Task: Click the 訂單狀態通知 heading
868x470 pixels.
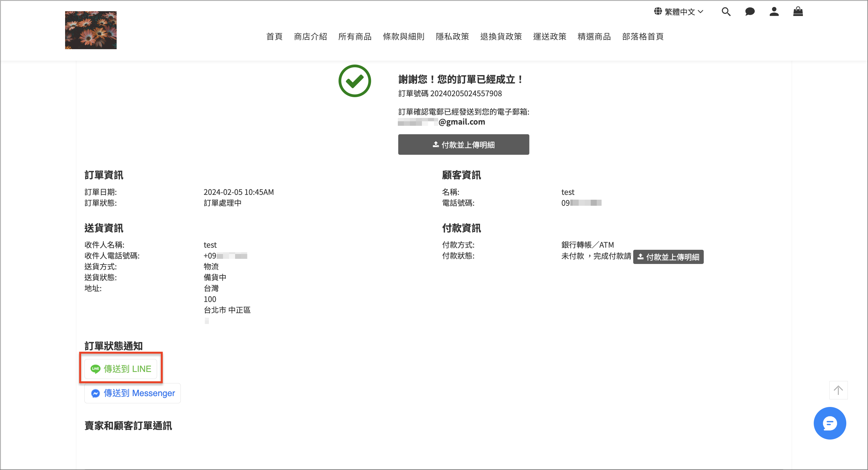Action: click(x=114, y=346)
